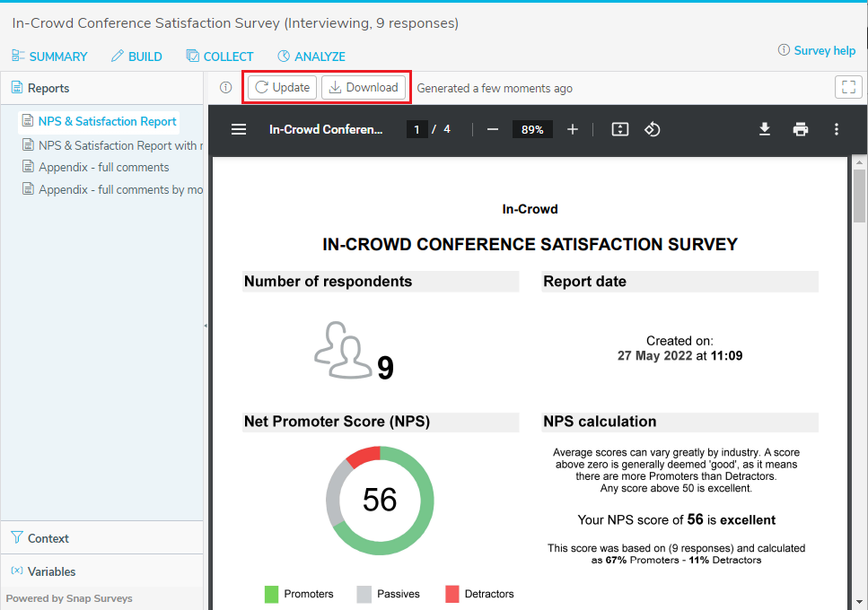This screenshot has width=868, height=610.
Task: Open NPS & Satisfaction Report with r… item
Action: coord(112,145)
